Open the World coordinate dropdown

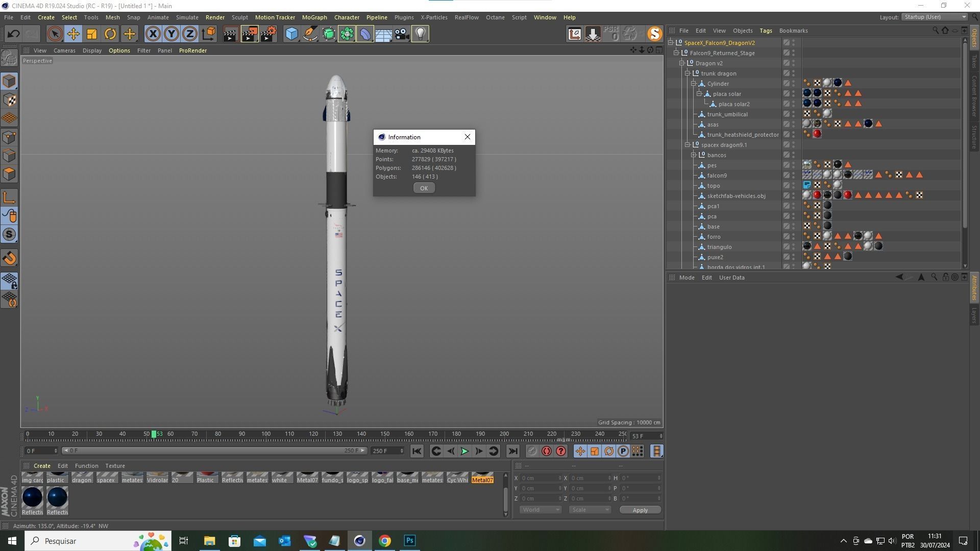pos(541,510)
